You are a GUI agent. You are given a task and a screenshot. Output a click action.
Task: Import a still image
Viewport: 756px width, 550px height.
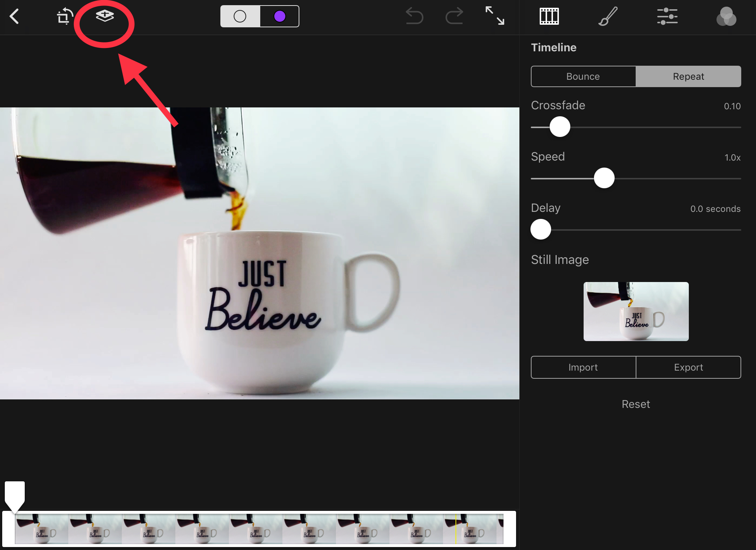(583, 367)
